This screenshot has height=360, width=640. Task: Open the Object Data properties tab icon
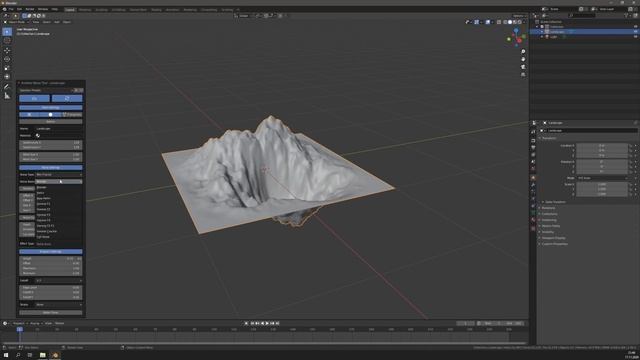(x=533, y=213)
